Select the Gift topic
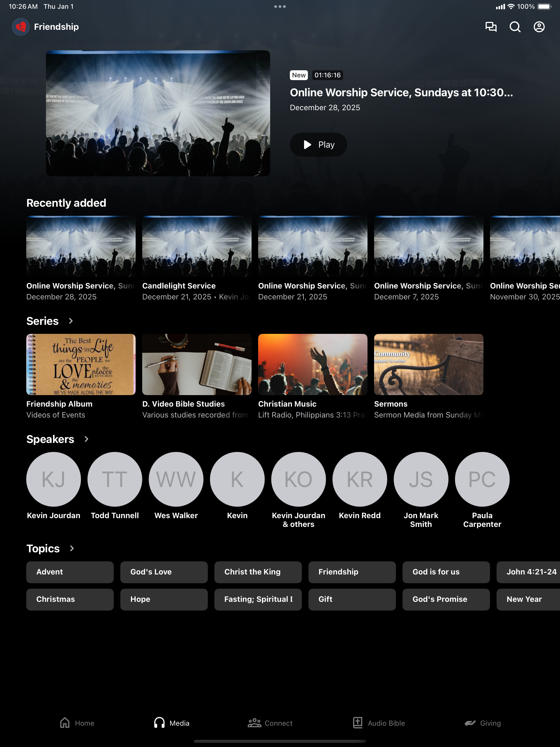The image size is (560, 747). pos(352,599)
